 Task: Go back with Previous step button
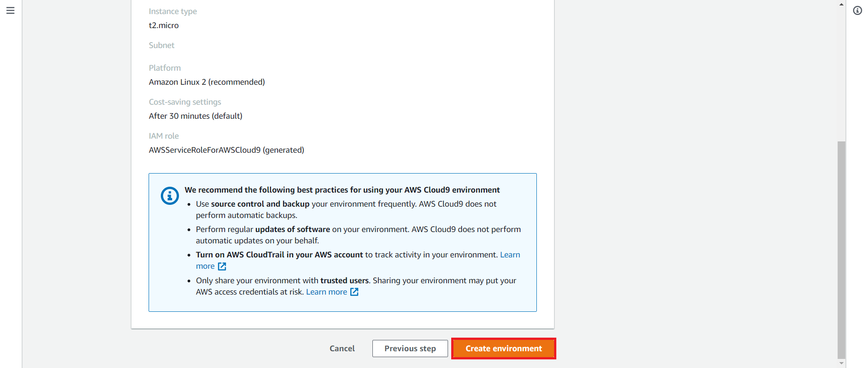pos(410,349)
